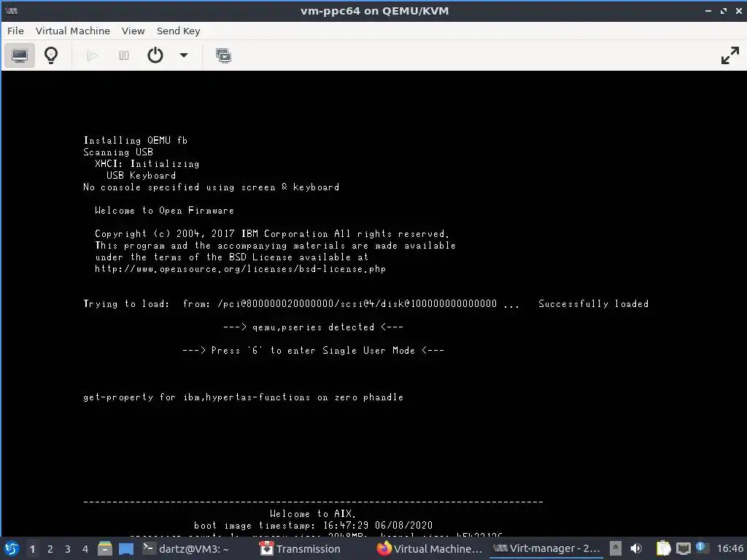Switch to Transmission in the taskbar

pos(300,549)
